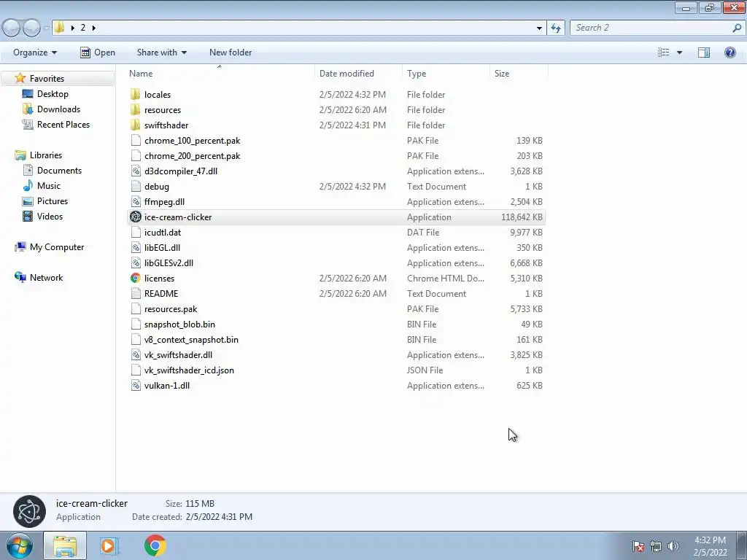Click the Back navigation button
Viewport: 747px width, 560px height.
[12, 28]
